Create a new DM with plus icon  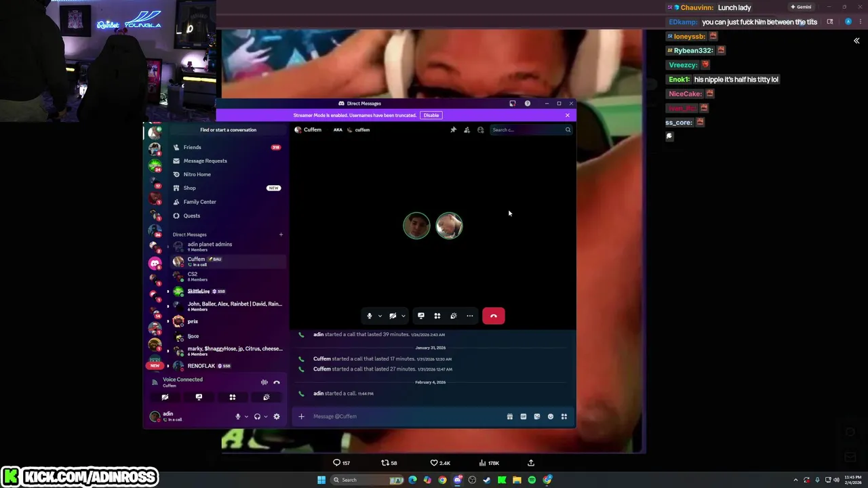[x=281, y=235]
